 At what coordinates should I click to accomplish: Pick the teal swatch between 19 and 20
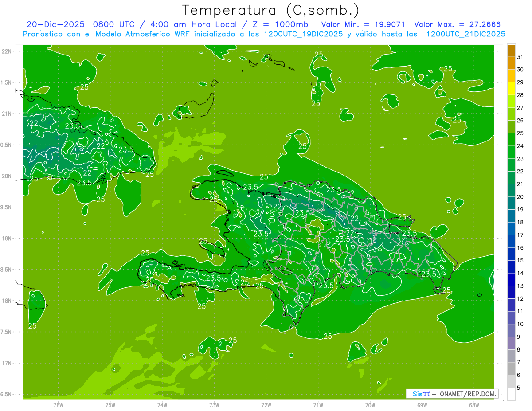point(511,203)
